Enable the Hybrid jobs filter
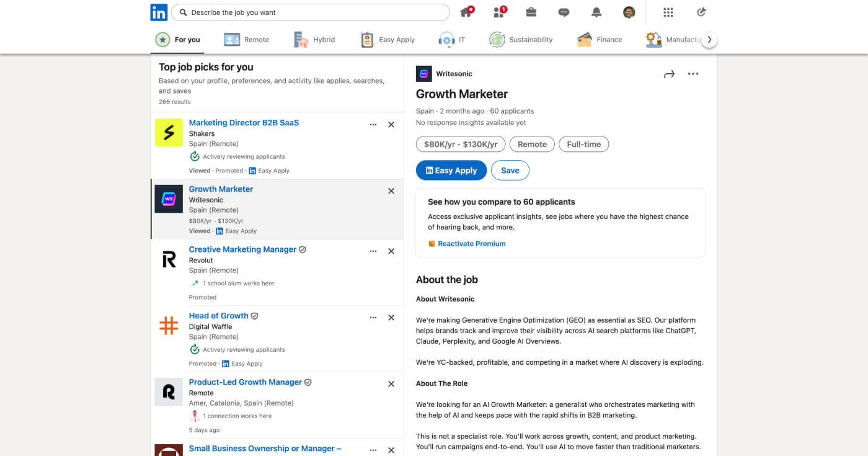868x456 pixels. coord(314,39)
